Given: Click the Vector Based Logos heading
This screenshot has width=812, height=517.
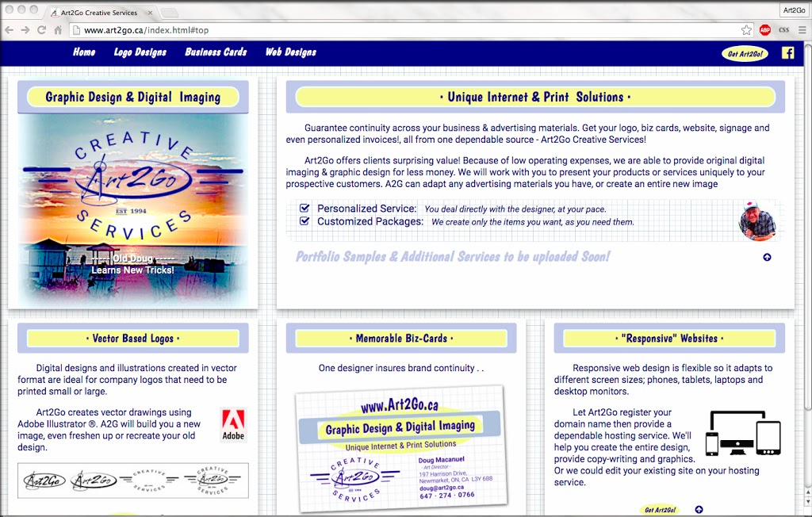Looking at the screenshot, I should coord(133,339).
